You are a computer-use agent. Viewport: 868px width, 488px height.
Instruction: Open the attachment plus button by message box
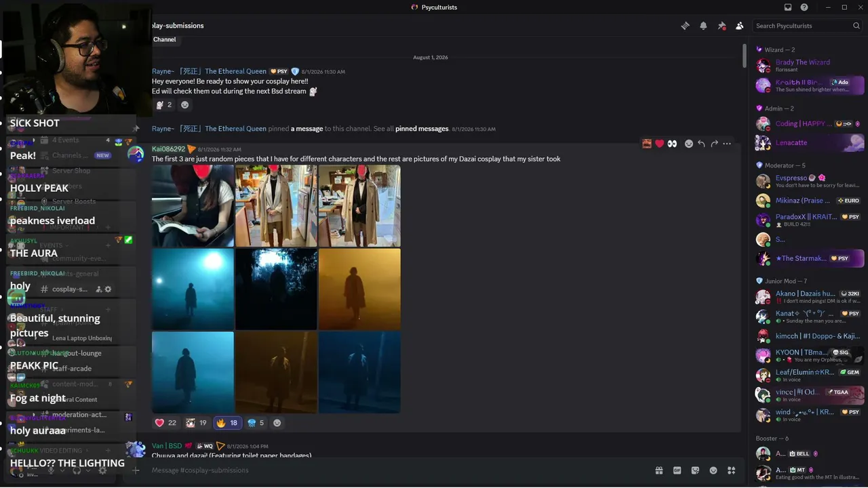pyautogui.click(x=136, y=470)
